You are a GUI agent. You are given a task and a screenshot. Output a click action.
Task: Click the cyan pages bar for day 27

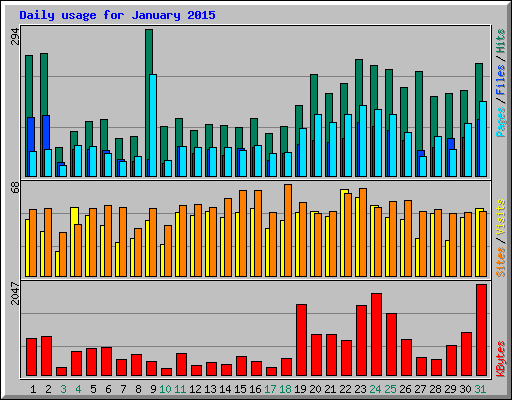coord(423,166)
